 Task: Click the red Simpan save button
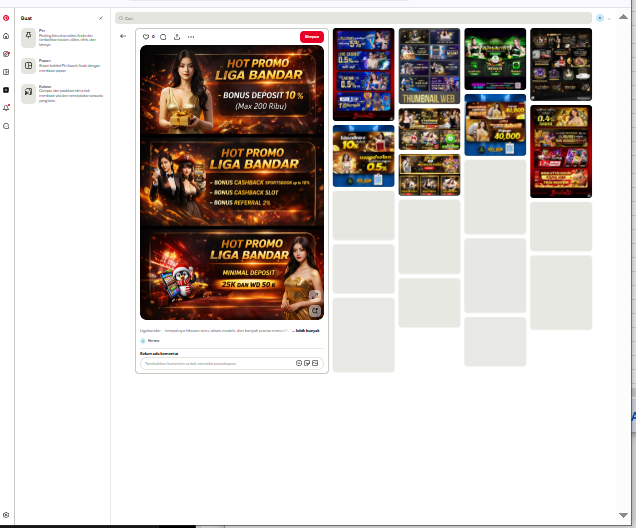312,36
